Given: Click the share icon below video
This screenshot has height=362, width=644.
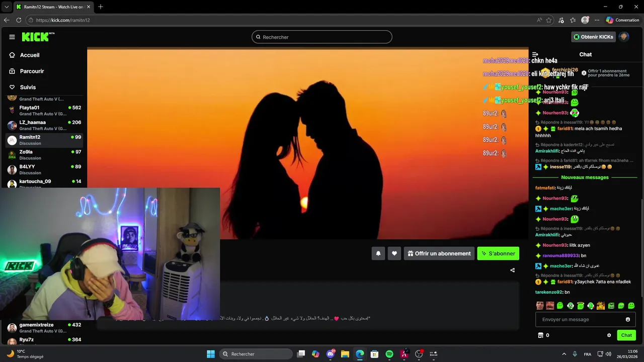Looking at the screenshot, I should [513, 270].
